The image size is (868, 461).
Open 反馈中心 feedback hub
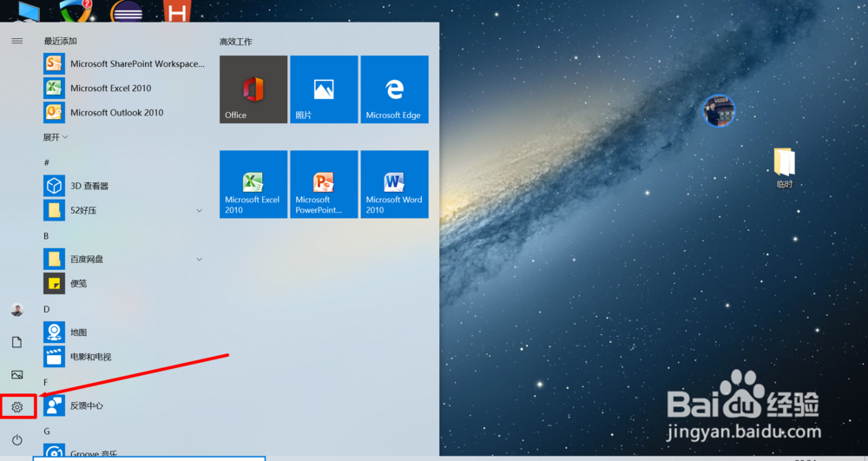tap(124, 405)
